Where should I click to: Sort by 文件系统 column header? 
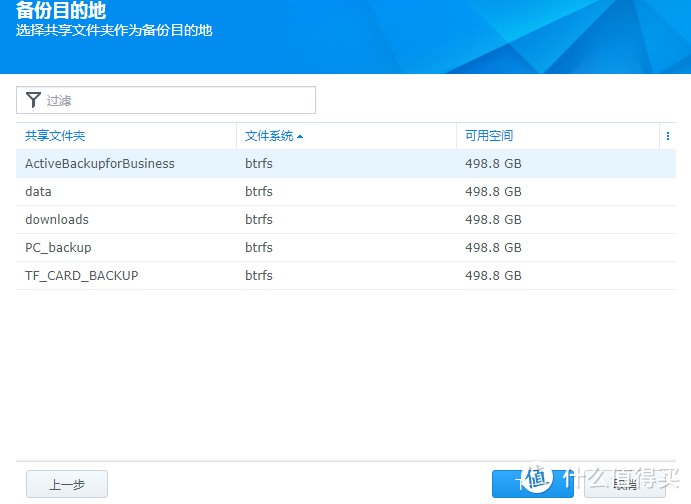[269, 136]
